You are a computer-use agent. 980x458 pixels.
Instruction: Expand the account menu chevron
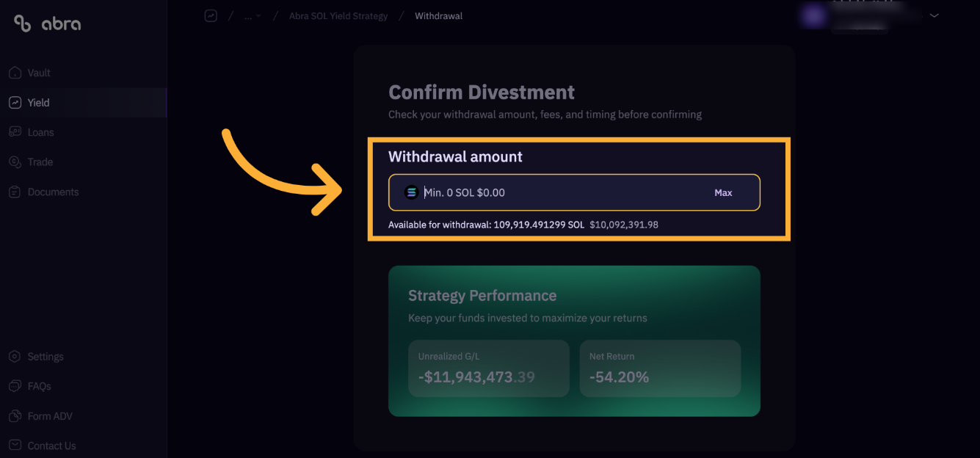pos(934,15)
